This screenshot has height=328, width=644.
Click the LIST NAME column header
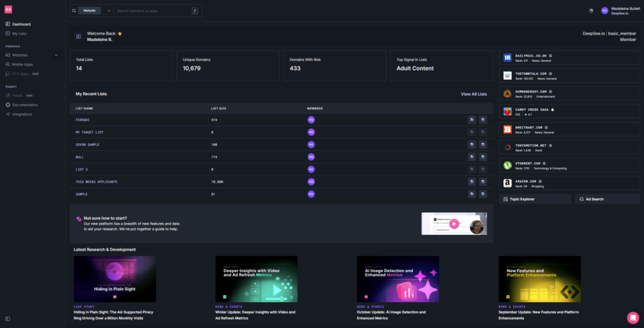coord(84,108)
